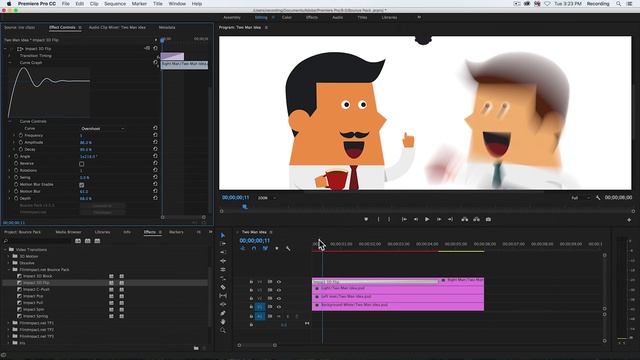Go to In point in program monitor
This screenshot has width=640, height=360.
coord(404,219)
